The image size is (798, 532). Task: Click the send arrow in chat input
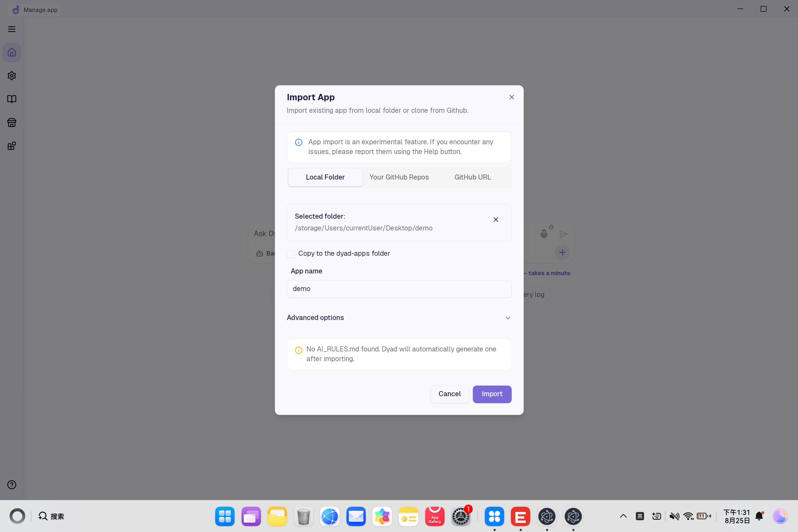pyautogui.click(x=563, y=234)
